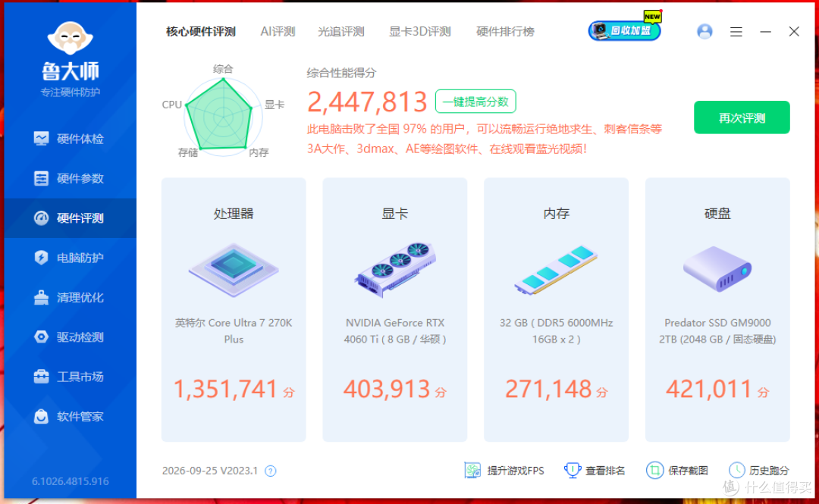Open 驱动检测 in the sidebar
The width and height of the screenshot is (819, 504).
(x=70, y=337)
